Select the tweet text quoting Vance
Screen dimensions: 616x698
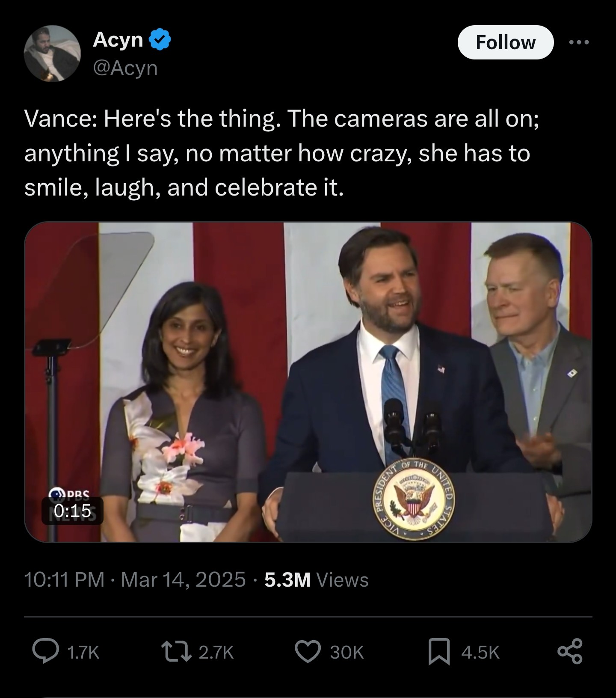coord(281,153)
